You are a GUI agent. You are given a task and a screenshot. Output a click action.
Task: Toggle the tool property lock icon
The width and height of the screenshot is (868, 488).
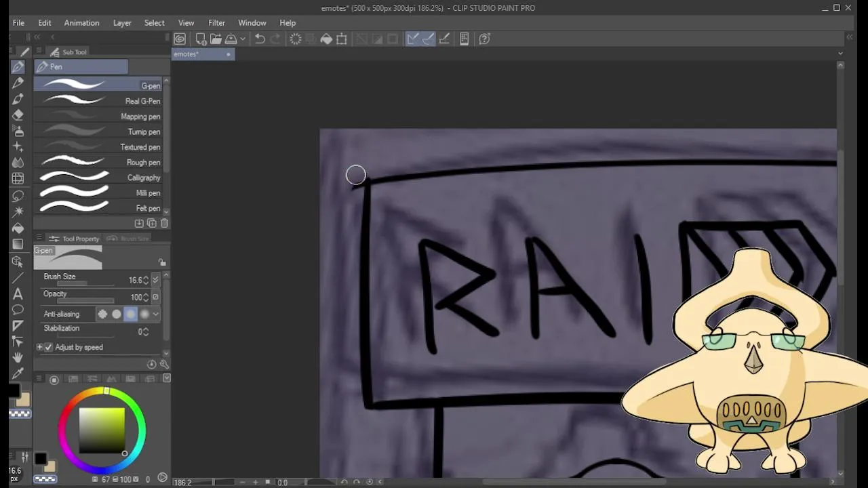point(162,262)
